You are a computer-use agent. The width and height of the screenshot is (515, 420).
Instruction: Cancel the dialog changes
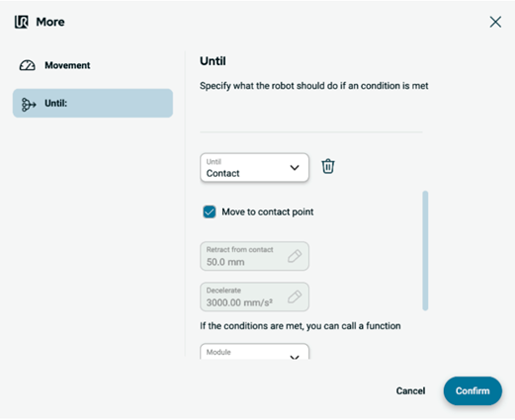pos(410,390)
